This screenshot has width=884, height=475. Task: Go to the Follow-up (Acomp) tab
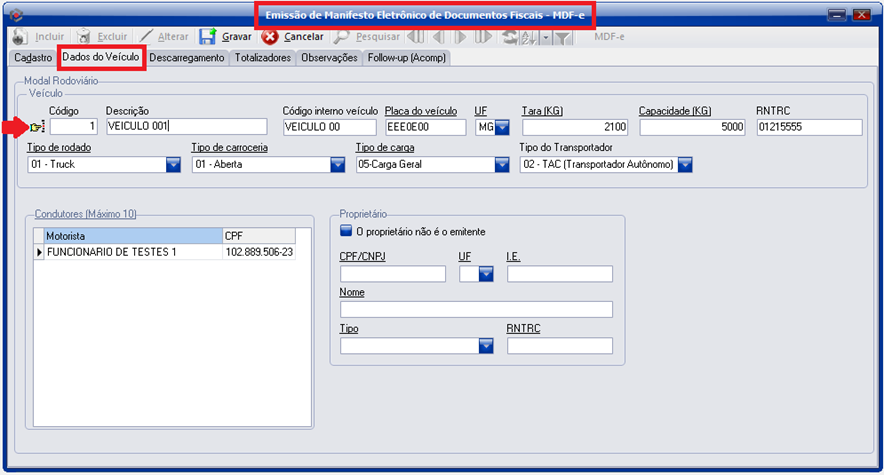point(407,58)
